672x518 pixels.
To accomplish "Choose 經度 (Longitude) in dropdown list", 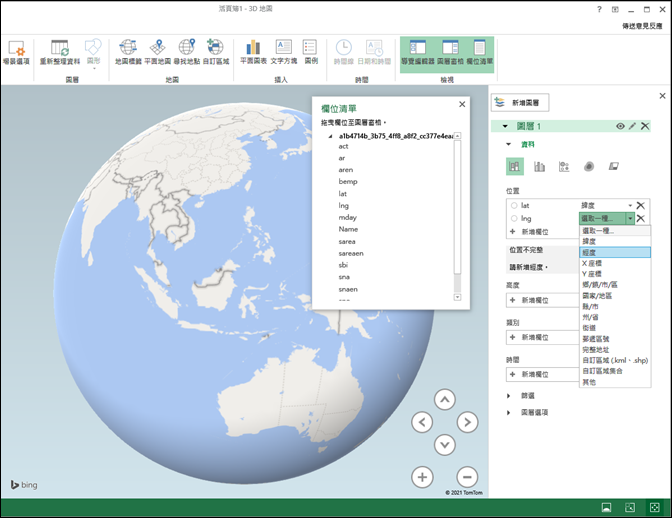I will point(615,252).
